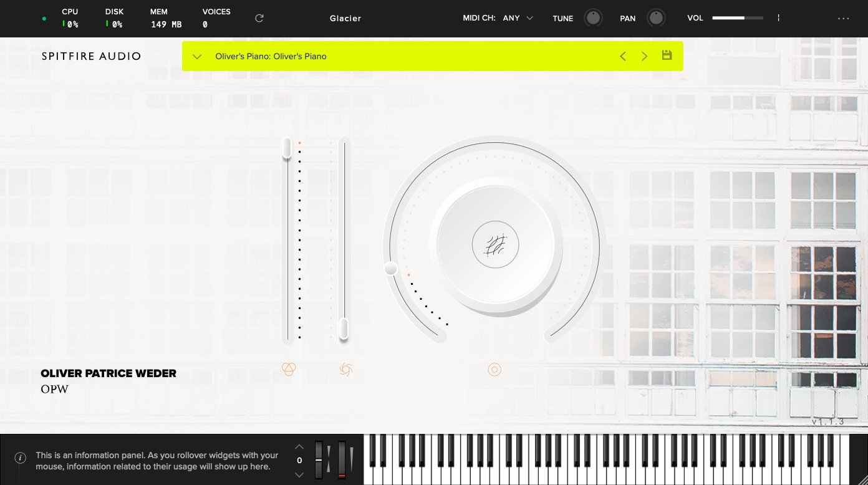Click the three-circle icon under the left slider
This screenshot has width=868, height=485.
pyautogui.click(x=288, y=369)
